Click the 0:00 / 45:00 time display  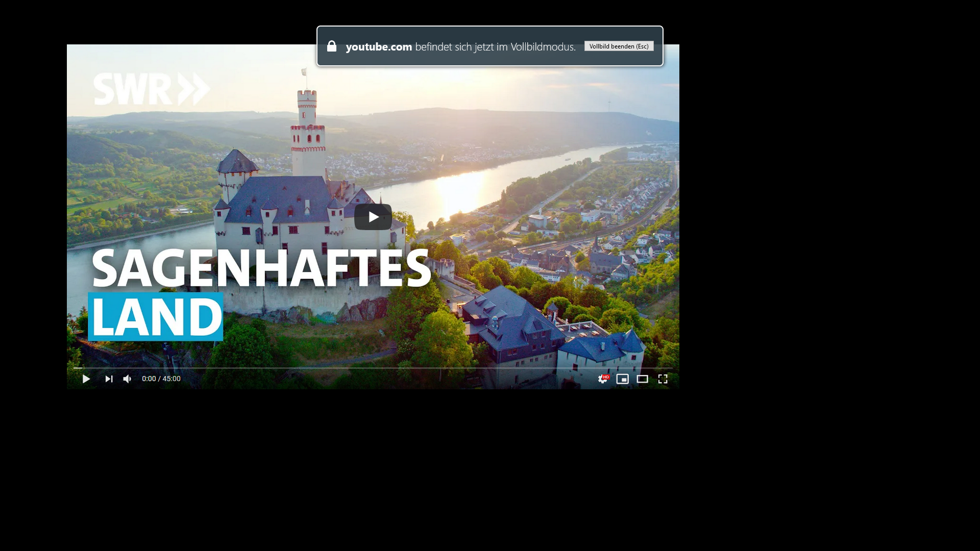[161, 379]
